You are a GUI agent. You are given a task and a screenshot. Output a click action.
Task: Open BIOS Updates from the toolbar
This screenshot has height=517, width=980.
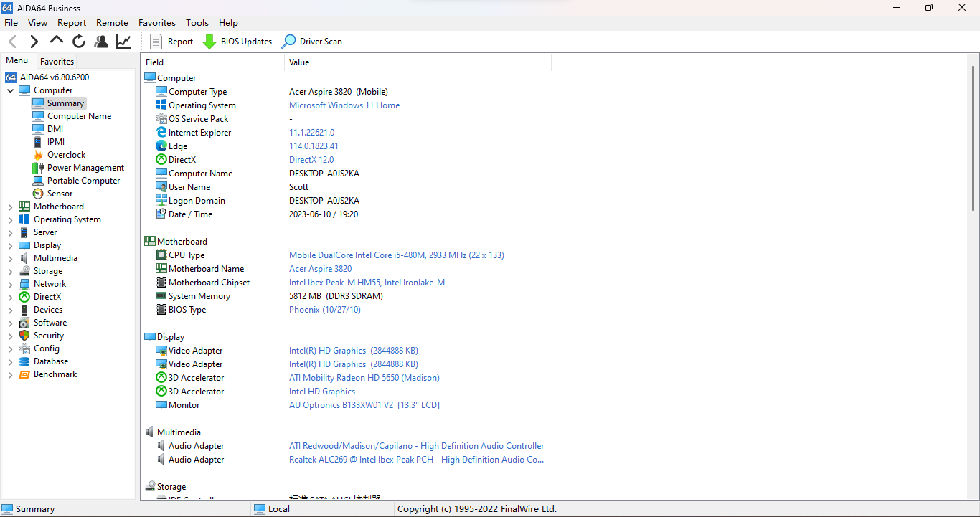coord(237,42)
